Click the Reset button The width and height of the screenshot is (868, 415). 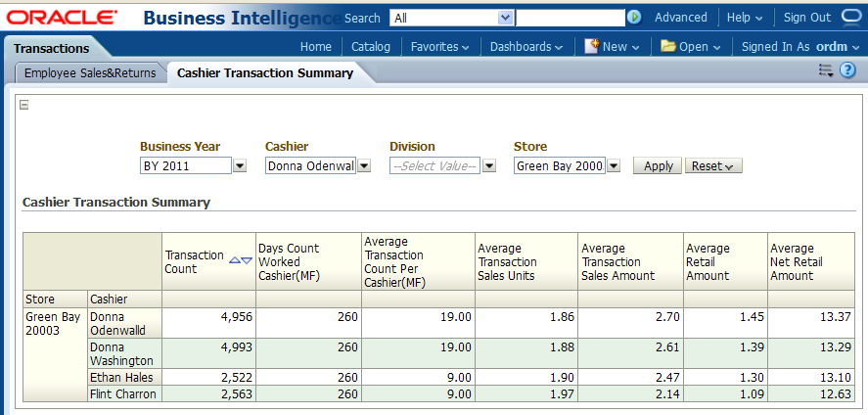click(x=713, y=166)
